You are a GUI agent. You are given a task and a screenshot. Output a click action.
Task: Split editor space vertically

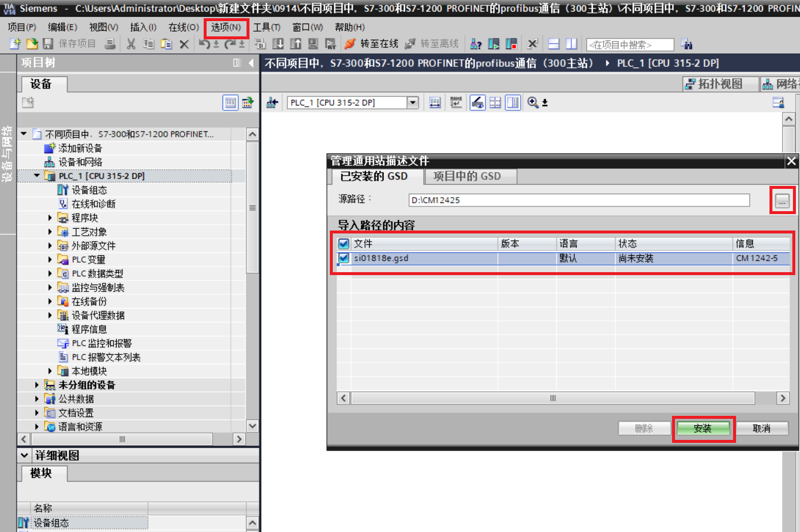click(571, 44)
